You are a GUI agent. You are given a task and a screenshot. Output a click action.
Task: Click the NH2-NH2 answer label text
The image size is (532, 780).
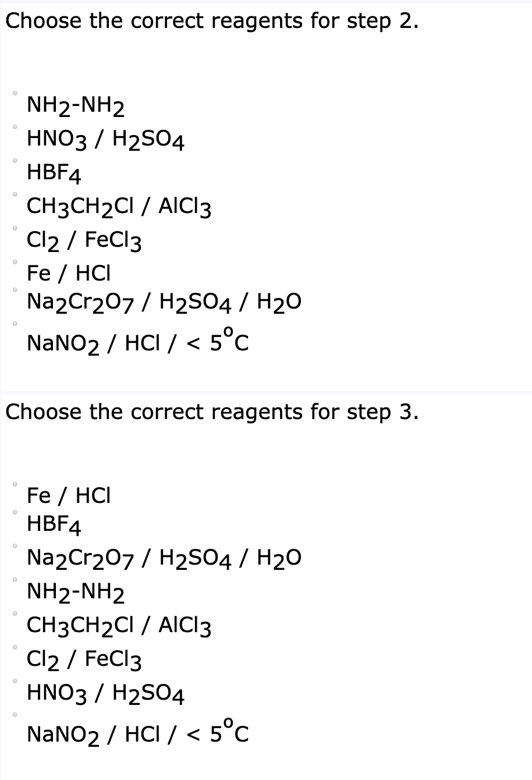pos(75,106)
